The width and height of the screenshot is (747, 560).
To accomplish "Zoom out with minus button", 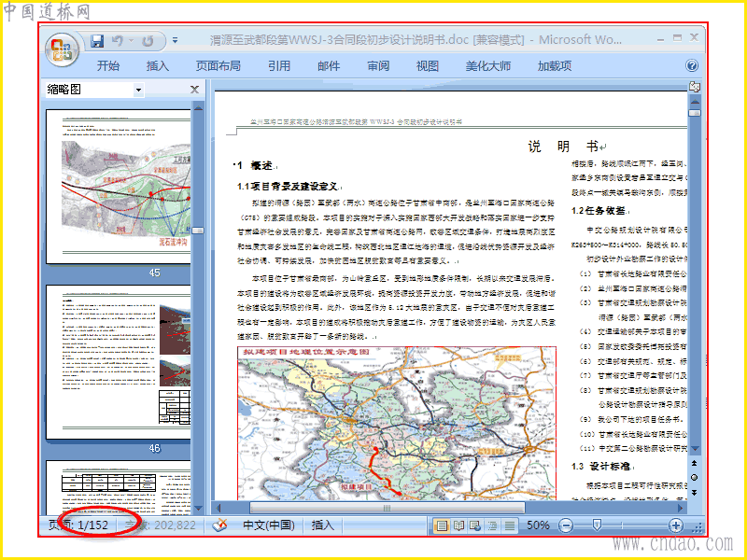I will pyautogui.click(x=566, y=525).
